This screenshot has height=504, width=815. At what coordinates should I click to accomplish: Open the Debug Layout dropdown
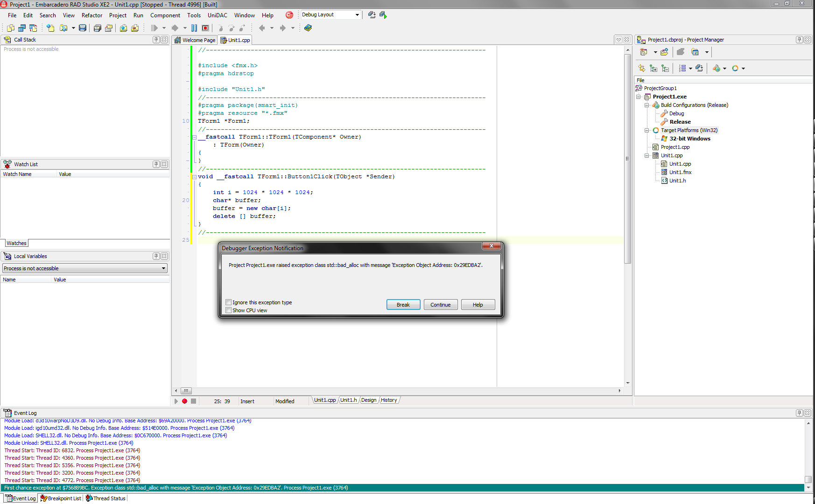[x=357, y=15]
